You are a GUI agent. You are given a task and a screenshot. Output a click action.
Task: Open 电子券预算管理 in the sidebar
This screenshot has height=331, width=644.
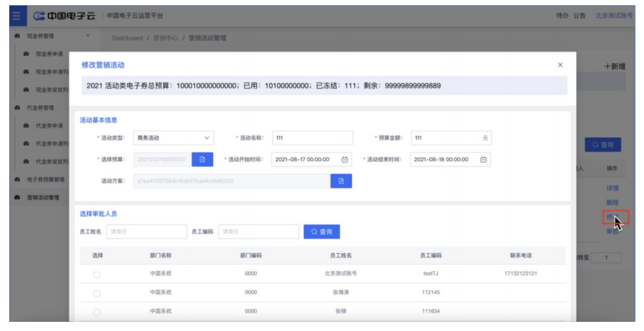(46, 179)
